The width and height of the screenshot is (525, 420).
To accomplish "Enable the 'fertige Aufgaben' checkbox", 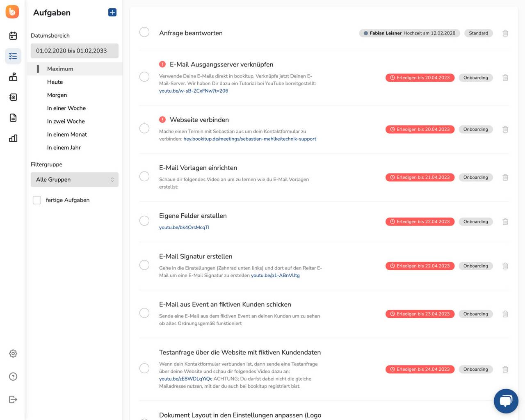I will 37,200.
